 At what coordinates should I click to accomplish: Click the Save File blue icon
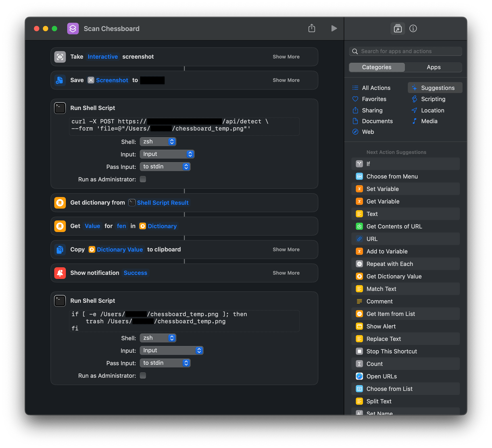coord(60,80)
